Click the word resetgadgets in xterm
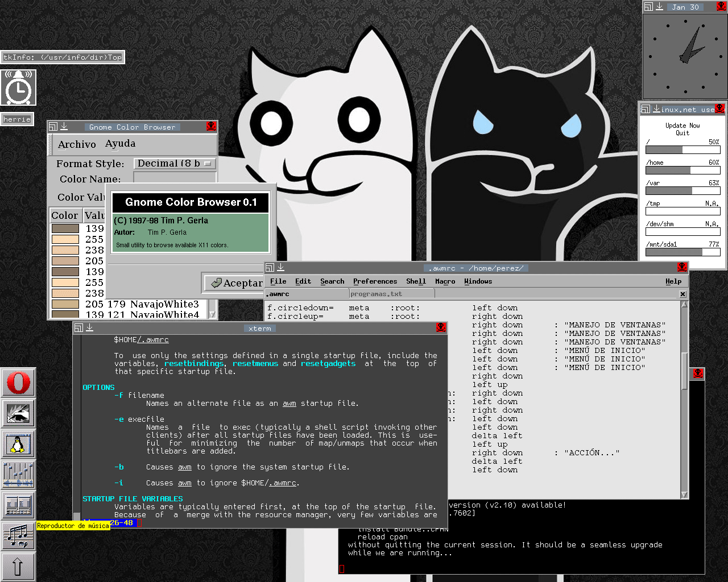The width and height of the screenshot is (728, 582). 328,364
